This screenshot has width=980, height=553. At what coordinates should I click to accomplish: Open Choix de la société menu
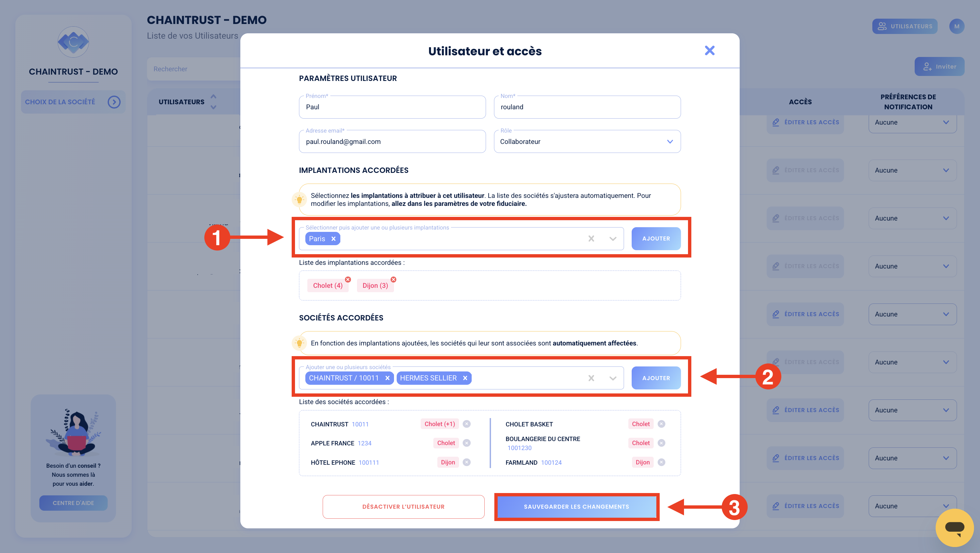[73, 102]
